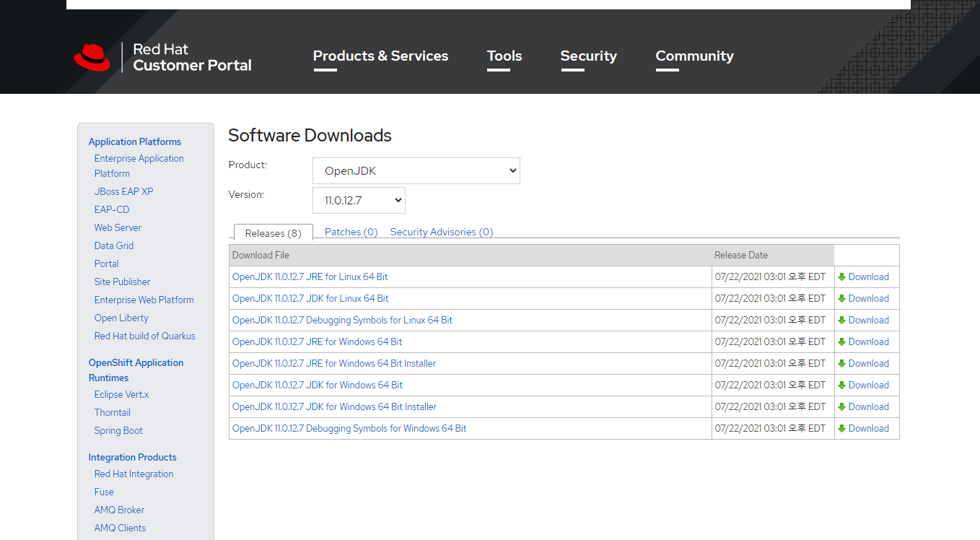Viewport: 980px width, 540px height.
Task: Click green arrow in JRE Windows 64 Bit row
Action: click(x=841, y=342)
